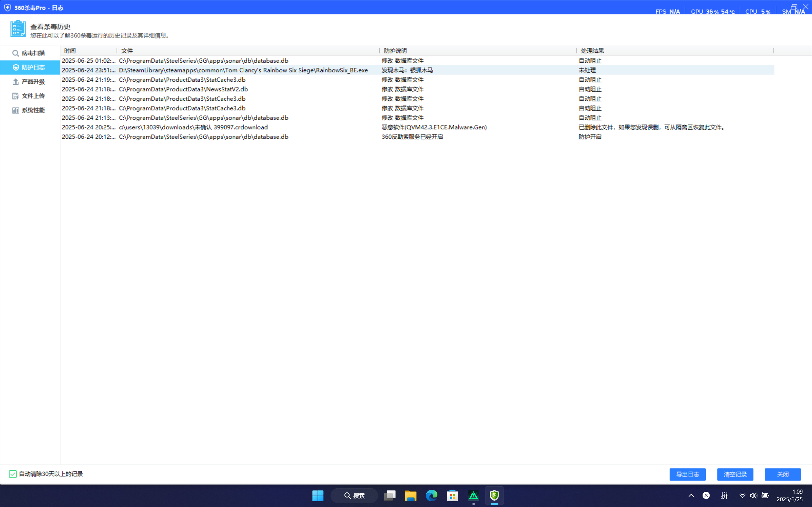Open 产品升级 upload icon in sidebar
Image resolution: width=812 pixels, height=507 pixels.
tap(16, 82)
